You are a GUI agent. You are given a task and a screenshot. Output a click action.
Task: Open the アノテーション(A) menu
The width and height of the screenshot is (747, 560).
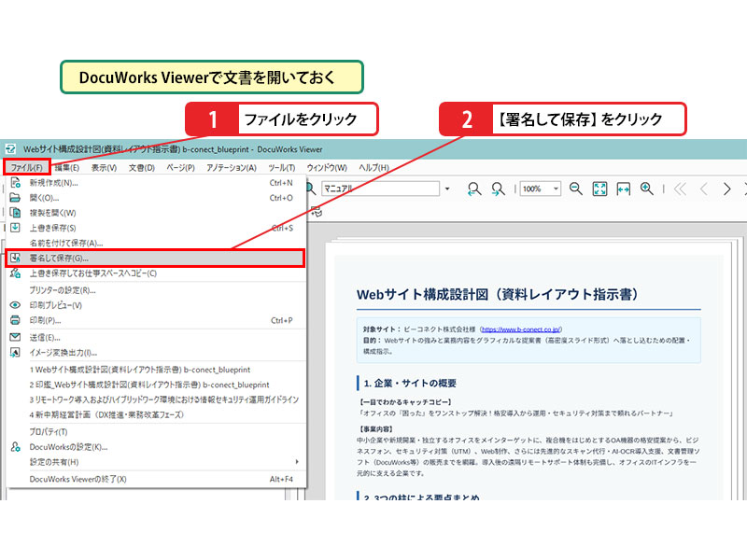tap(231, 168)
